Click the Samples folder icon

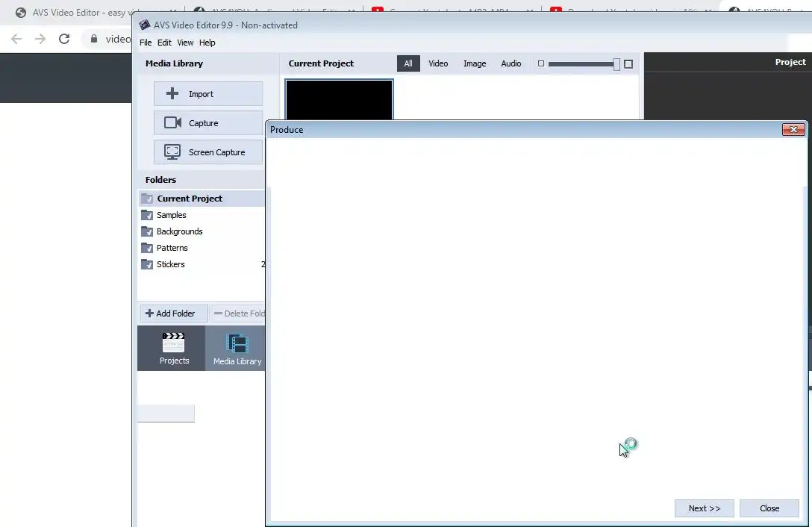click(147, 215)
